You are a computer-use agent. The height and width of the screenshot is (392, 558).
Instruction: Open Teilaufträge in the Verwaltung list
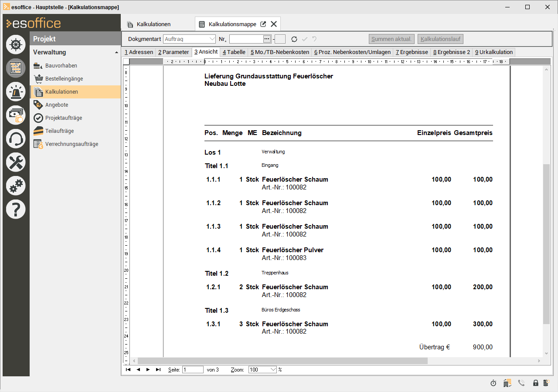59,131
